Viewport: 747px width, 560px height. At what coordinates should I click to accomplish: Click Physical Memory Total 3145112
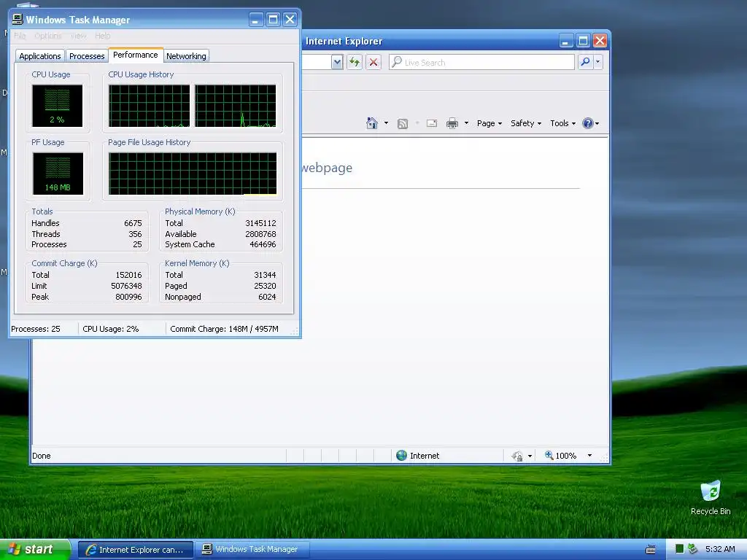(260, 223)
